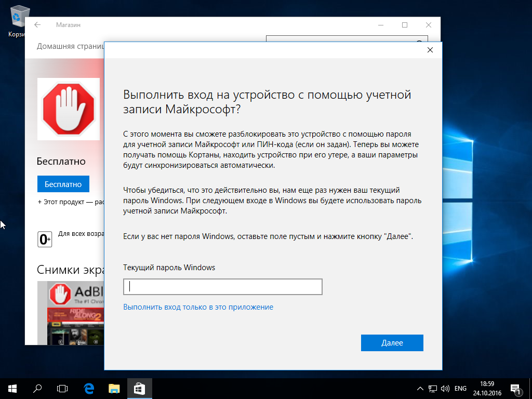Open the Windows Start menu

[12, 389]
